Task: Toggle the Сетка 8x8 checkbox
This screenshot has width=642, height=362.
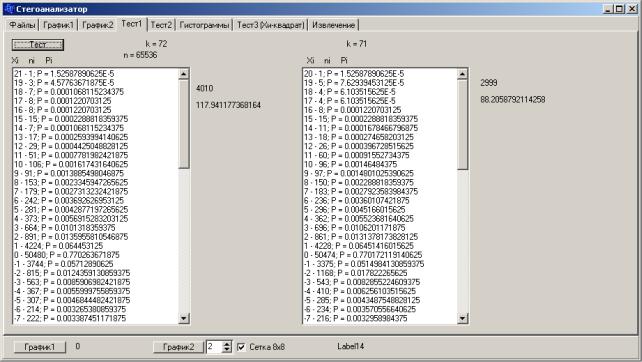Action: pos(241,347)
